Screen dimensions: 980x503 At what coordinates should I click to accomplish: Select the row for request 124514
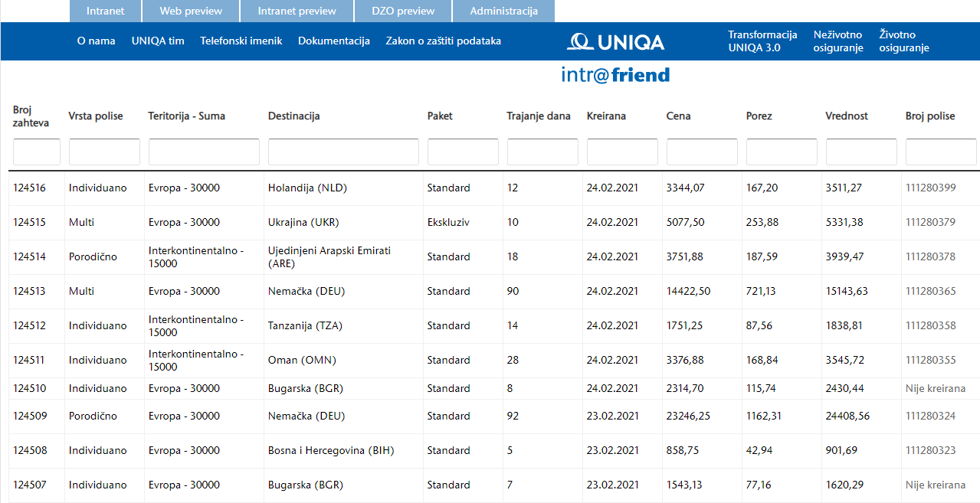point(29,256)
